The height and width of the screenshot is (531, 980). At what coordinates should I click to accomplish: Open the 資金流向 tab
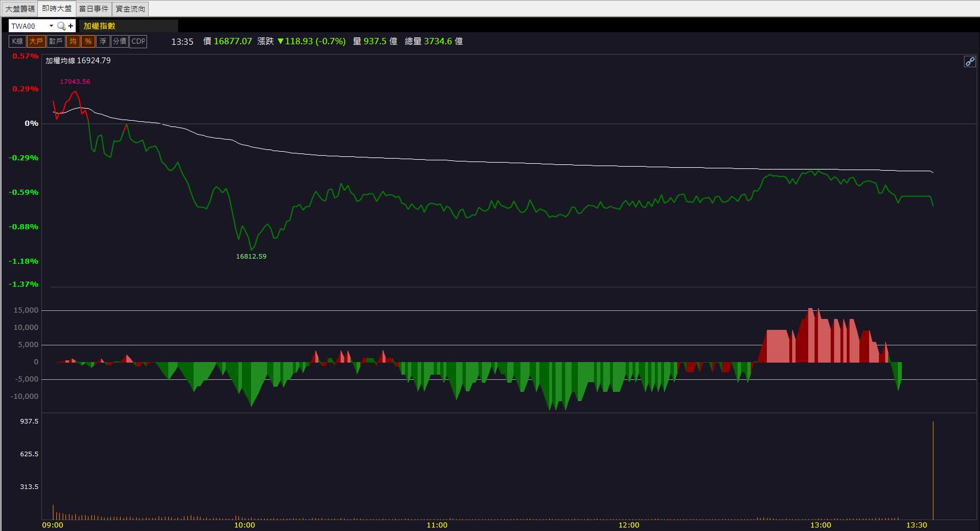click(130, 9)
